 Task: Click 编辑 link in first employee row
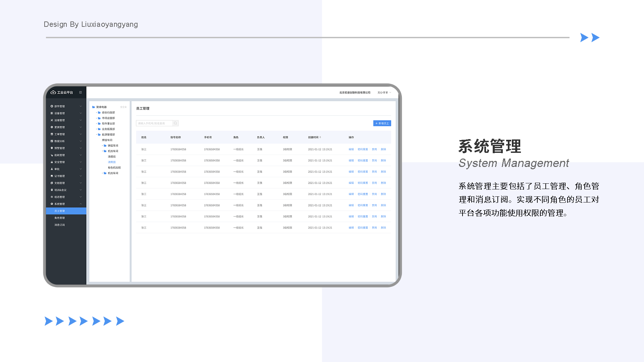coord(351,149)
